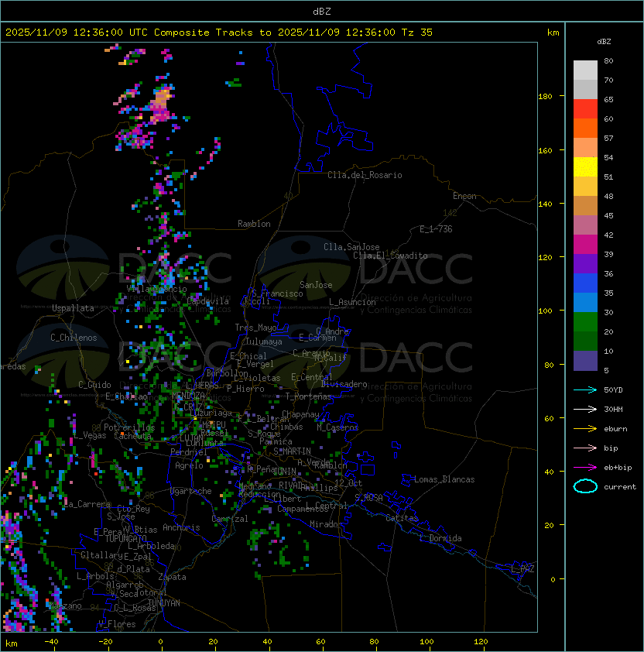The height and width of the screenshot is (652, 644).
Task: Click the 'Ugarteche' map label
Action: point(191,491)
